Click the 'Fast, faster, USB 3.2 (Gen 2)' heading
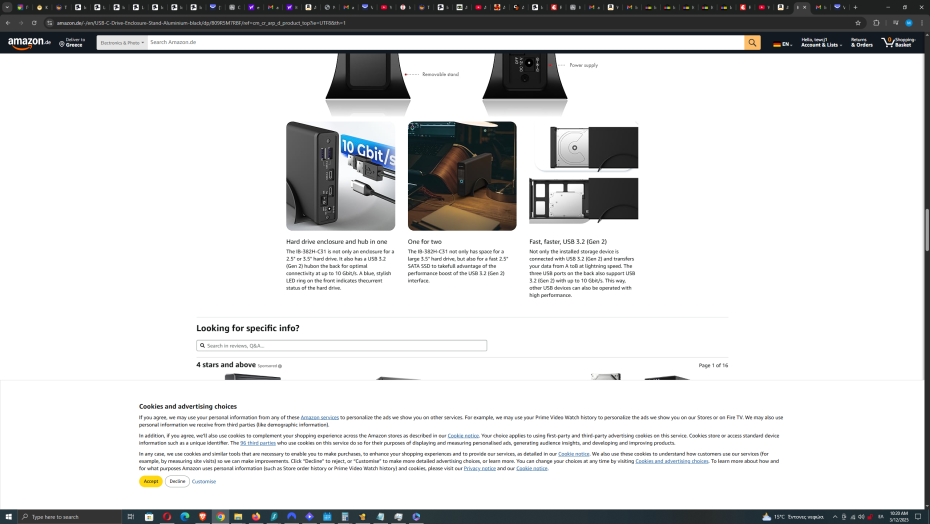Screen dimensions: 930x524 tap(568, 242)
